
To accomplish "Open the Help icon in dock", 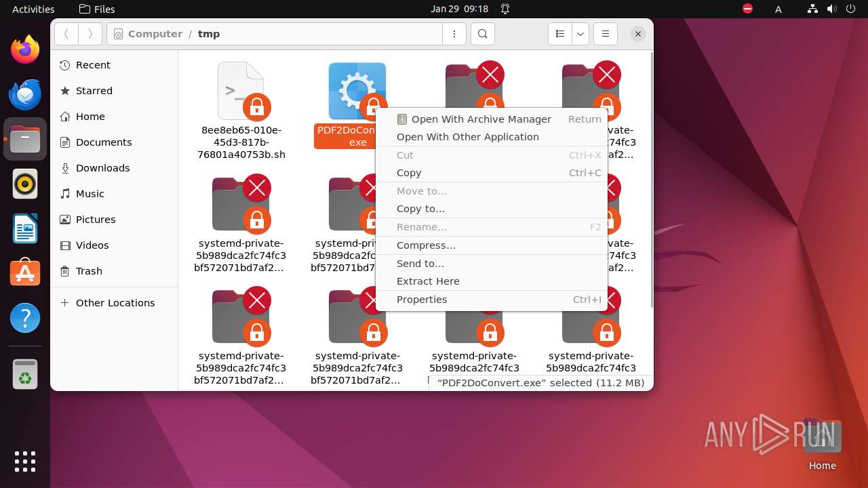I will tap(25, 318).
